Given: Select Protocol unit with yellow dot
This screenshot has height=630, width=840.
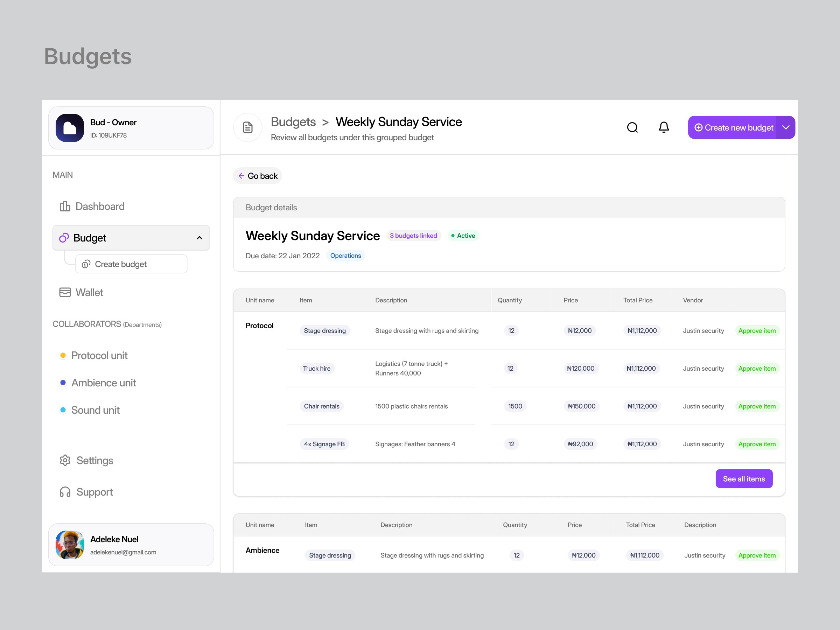Looking at the screenshot, I should [99, 356].
